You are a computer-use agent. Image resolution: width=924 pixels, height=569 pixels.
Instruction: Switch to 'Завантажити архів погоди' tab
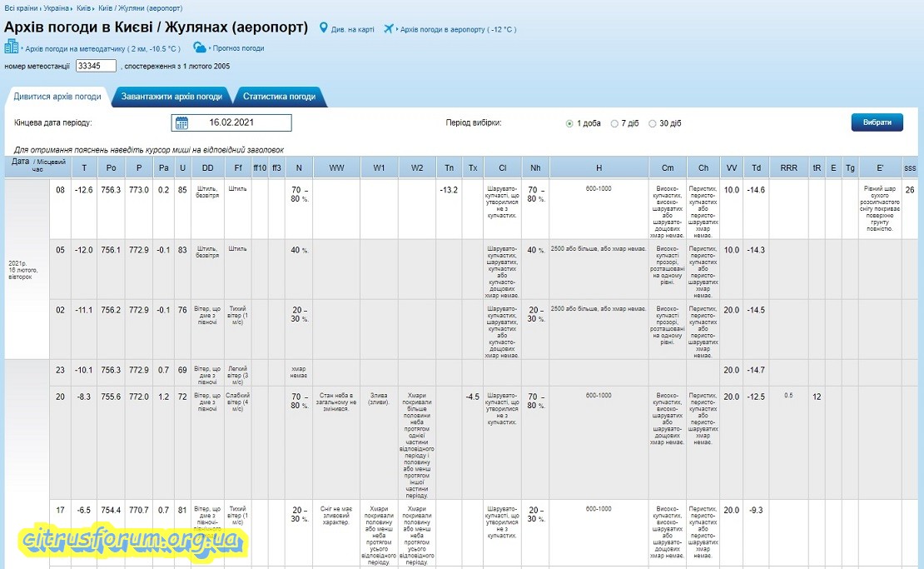tap(171, 97)
